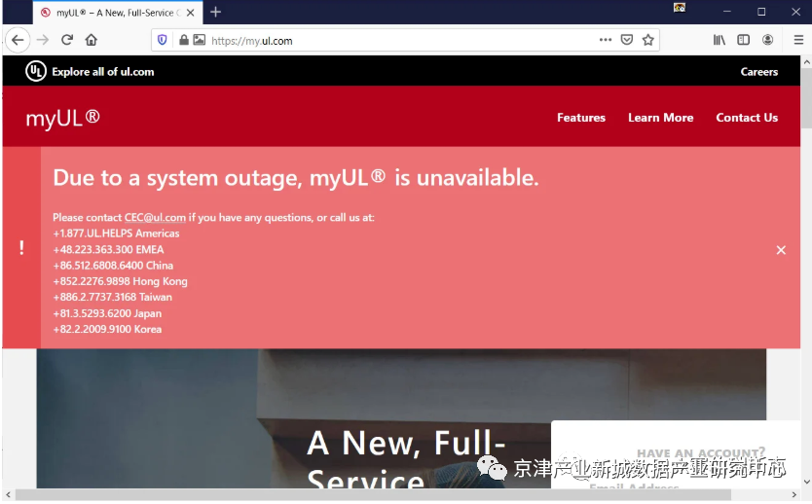Screen dimensions: 812x504
Task: Open the Careers link
Action: [x=758, y=72]
